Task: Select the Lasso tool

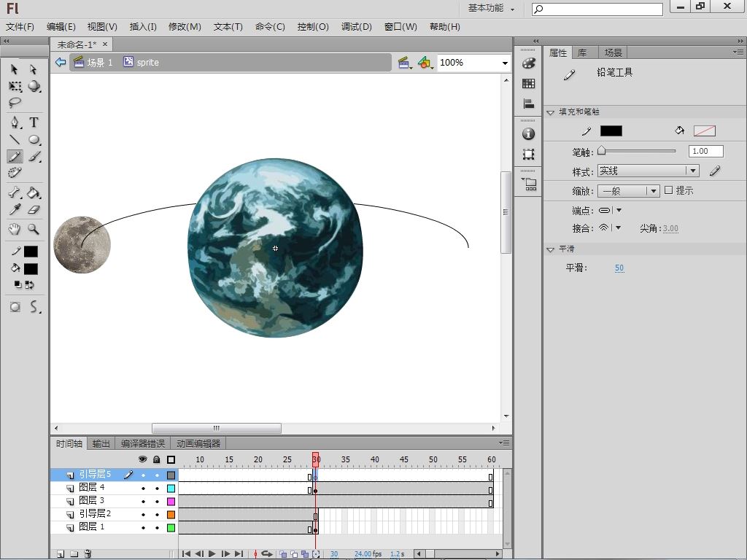Action: (x=15, y=104)
